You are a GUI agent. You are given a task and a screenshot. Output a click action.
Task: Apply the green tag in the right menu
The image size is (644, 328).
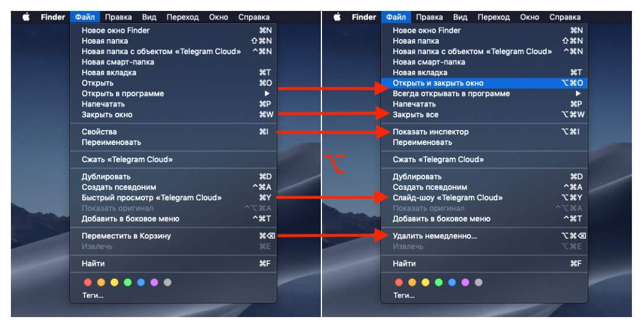pyautogui.click(x=439, y=283)
